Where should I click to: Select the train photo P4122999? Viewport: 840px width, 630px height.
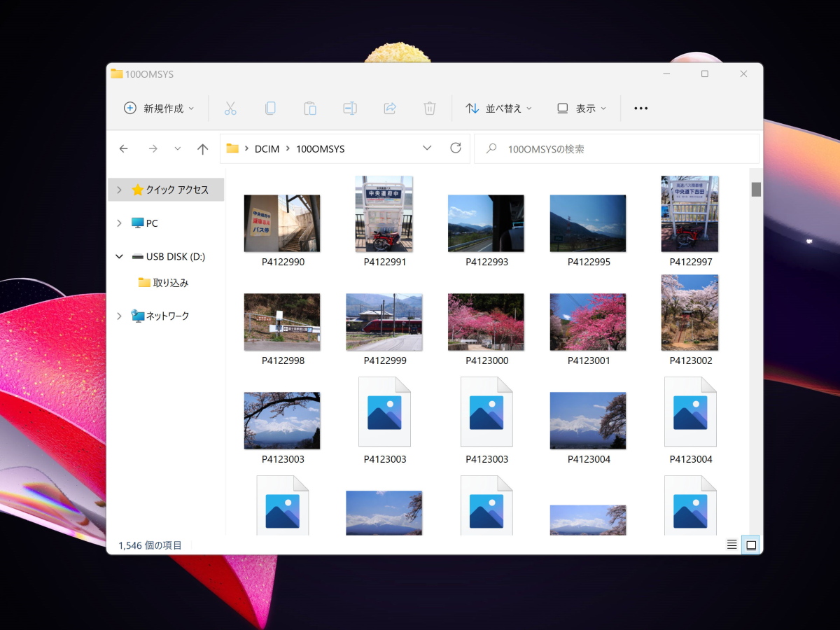(x=384, y=322)
